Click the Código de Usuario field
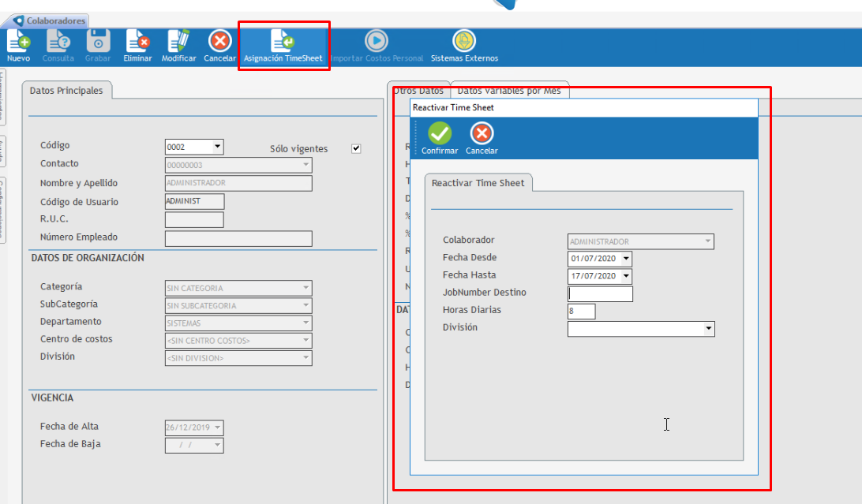Viewport: 862px width, 504px height. (x=195, y=201)
